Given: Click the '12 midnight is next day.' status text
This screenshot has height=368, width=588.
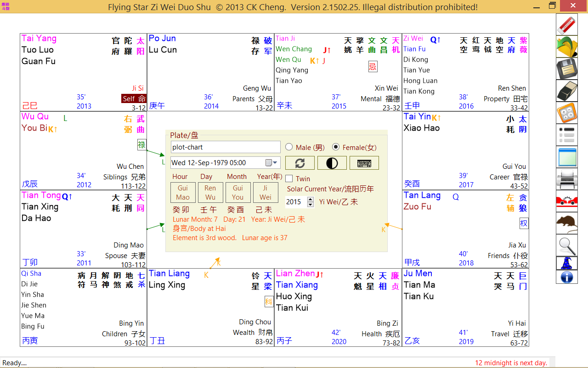Looking at the screenshot, I should coord(511,363).
